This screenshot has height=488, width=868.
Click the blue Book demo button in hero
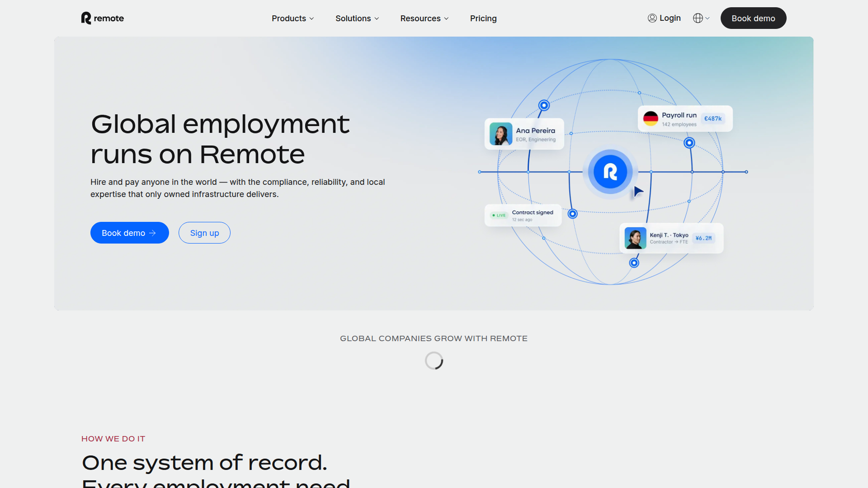[130, 233]
